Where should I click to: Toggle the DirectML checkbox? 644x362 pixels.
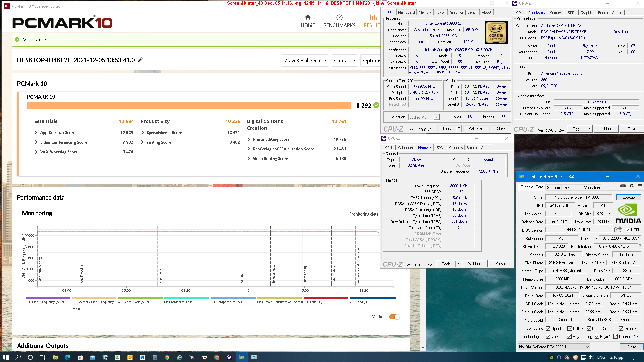(x=621, y=329)
